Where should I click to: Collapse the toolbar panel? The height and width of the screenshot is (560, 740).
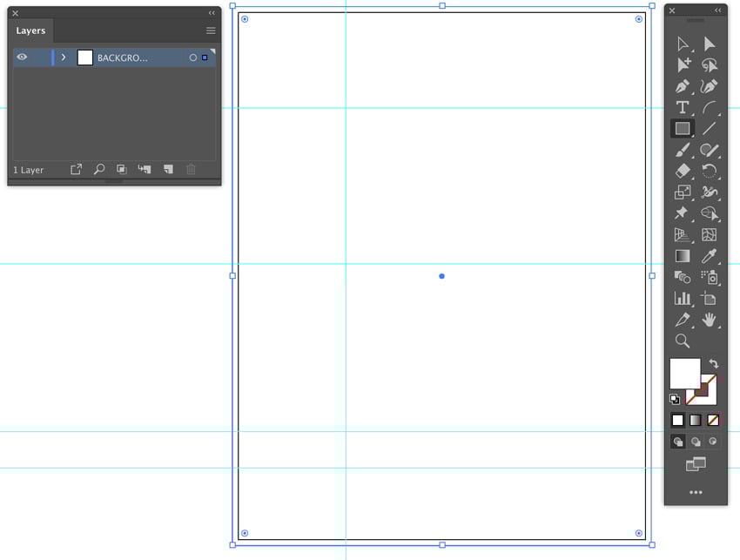click(716, 10)
